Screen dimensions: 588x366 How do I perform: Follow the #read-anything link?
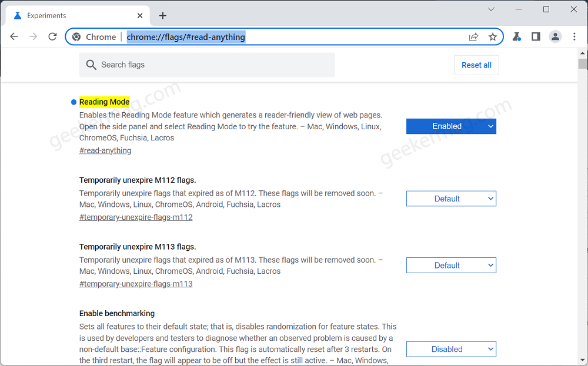pos(105,150)
